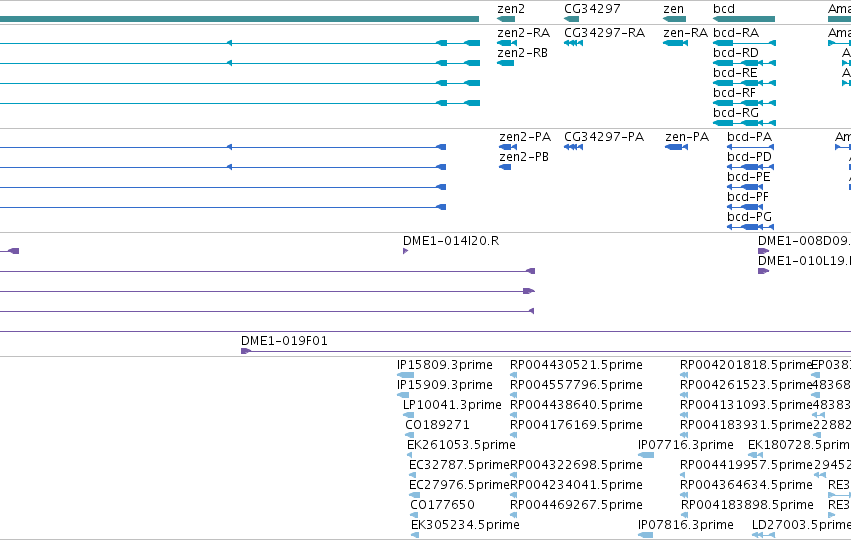Select transcript bcd-RE
This screenshot has height=540, width=851.
pos(735,73)
